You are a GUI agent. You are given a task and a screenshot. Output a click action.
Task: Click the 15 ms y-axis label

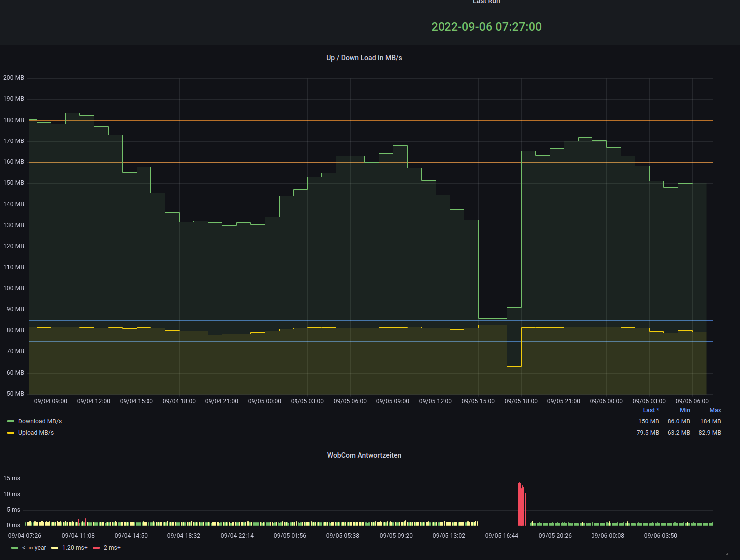tap(12, 478)
